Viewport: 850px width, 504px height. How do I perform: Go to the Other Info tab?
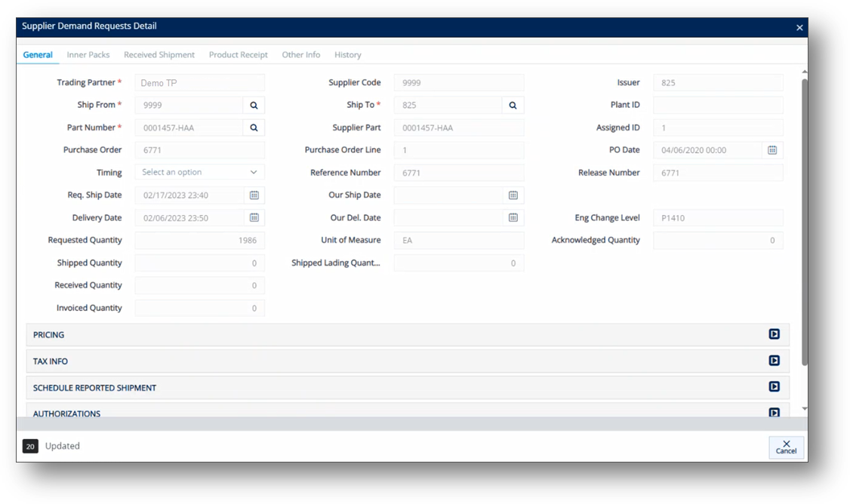click(x=301, y=55)
